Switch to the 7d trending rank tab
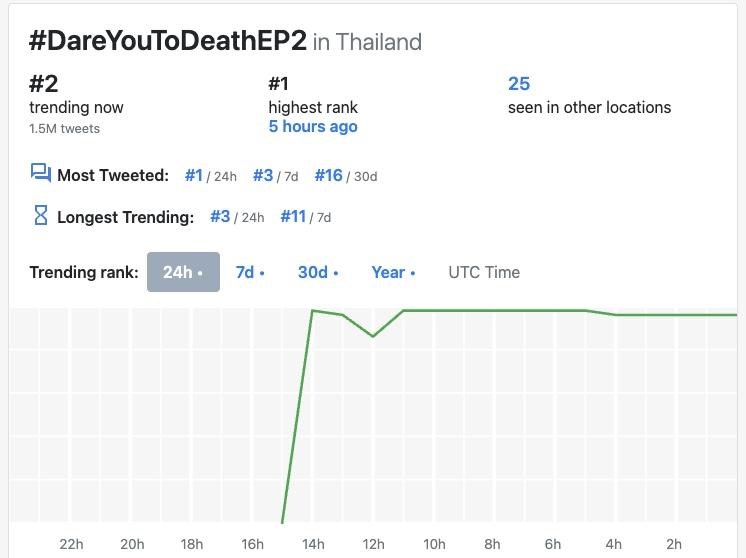Image resolution: width=746 pixels, height=558 pixels. pos(250,272)
